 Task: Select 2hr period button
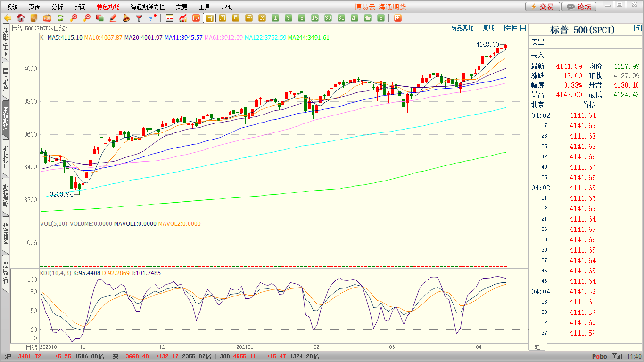[355, 18]
